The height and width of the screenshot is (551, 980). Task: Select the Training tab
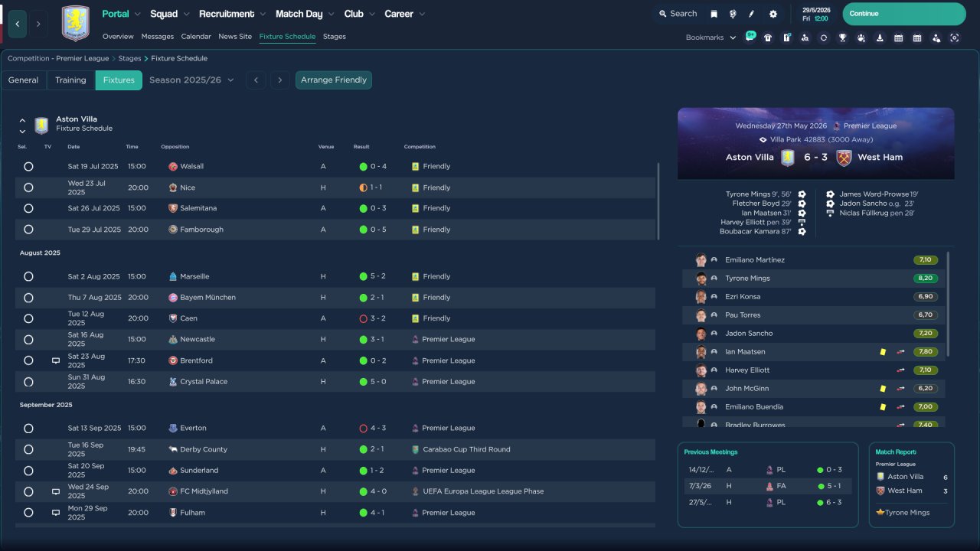coord(70,80)
